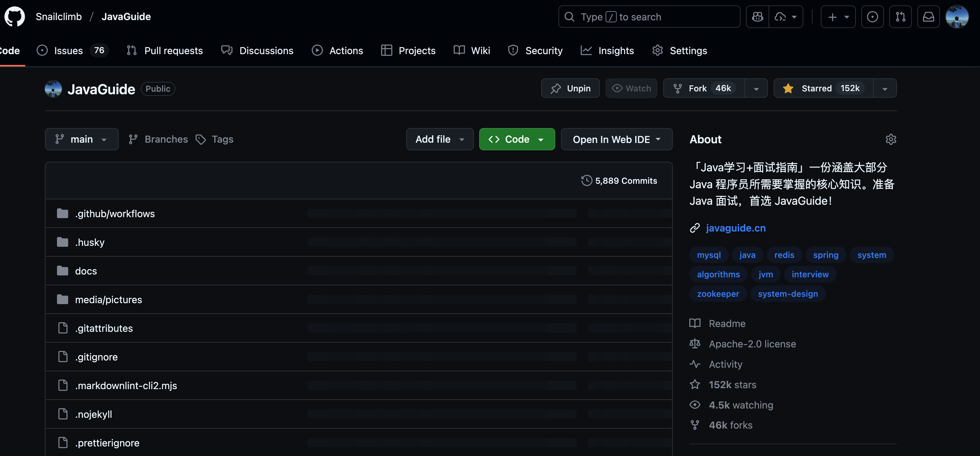
Task: Open the .prettierignore file
Action: click(x=107, y=443)
